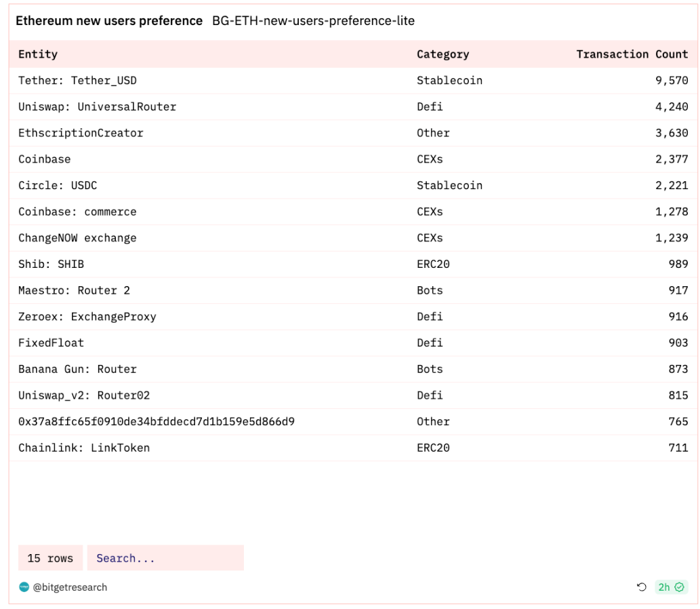Click the refresh query icon
This screenshot has width=700, height=609.
(x=642, y=587)
